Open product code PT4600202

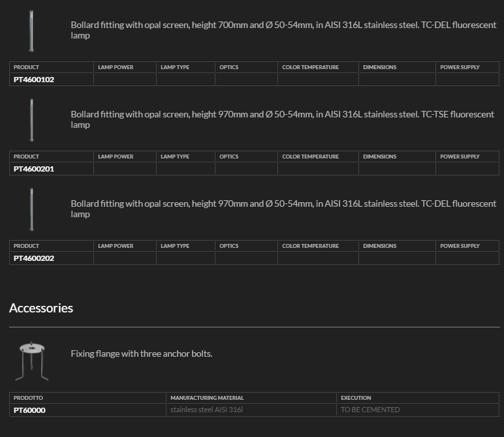tap(34, 258)
